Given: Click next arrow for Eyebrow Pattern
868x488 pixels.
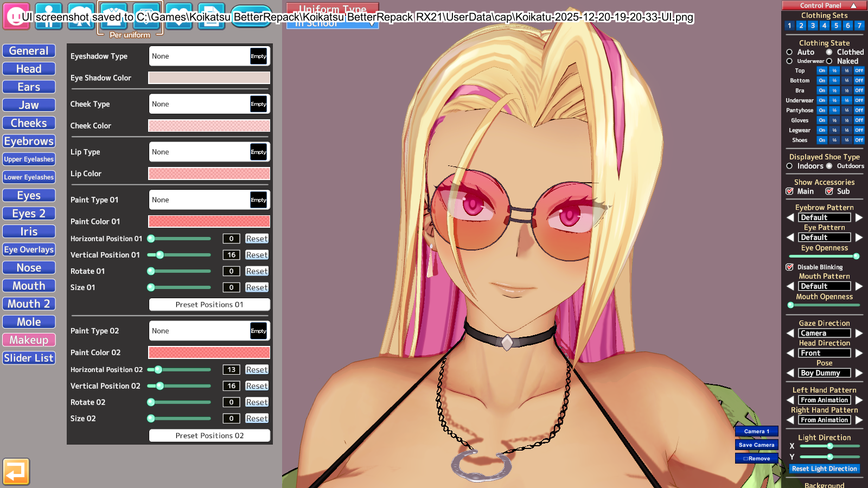Looking at the screenshot, I should (859, 217).
